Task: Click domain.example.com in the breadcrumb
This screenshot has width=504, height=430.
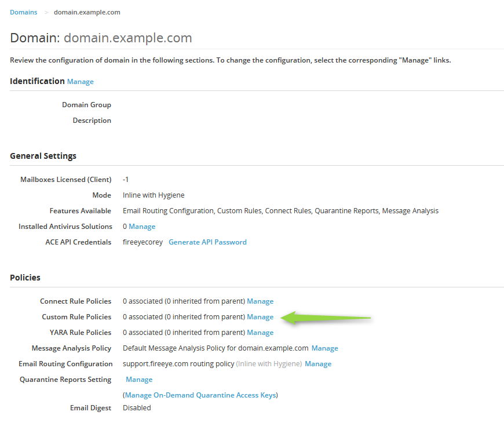Action: pos(87,12)
